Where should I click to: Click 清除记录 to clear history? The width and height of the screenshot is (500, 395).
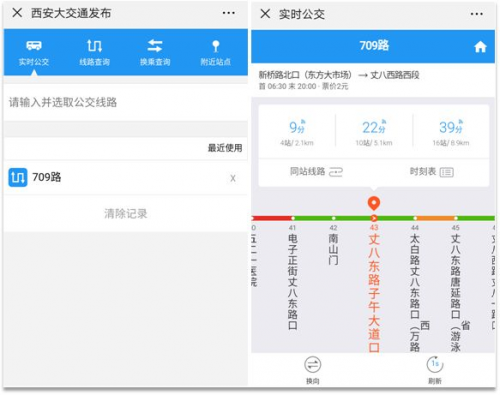[126, 214]
